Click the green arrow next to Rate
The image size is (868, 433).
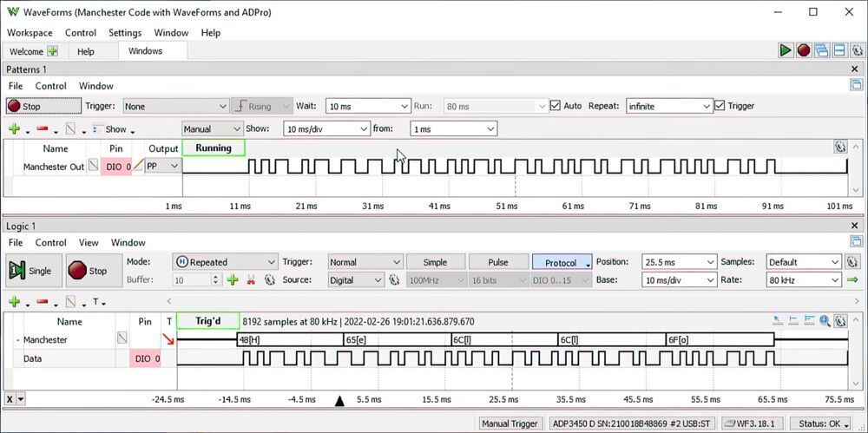(x=852, y=280)
